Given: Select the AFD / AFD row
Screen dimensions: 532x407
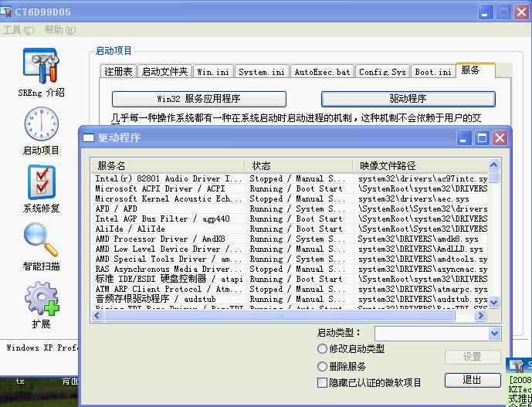Looking at the screenshot, I should [x=290, y=209].
